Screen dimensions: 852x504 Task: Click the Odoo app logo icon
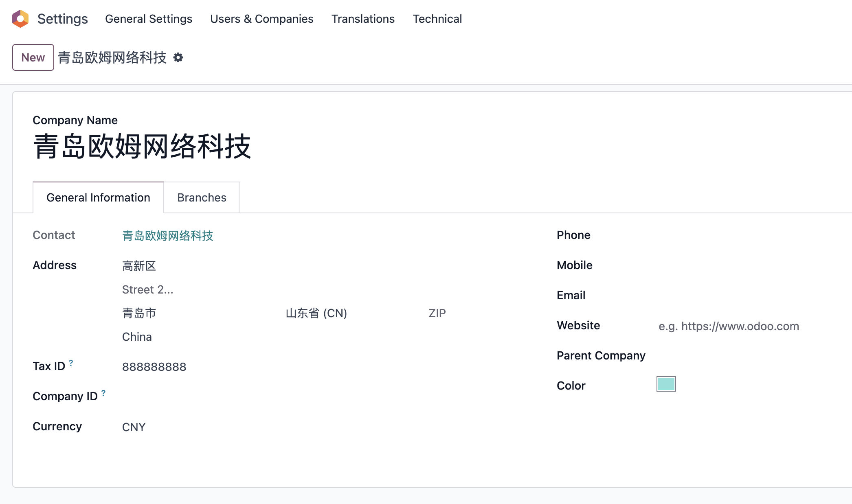coord(20,19)
